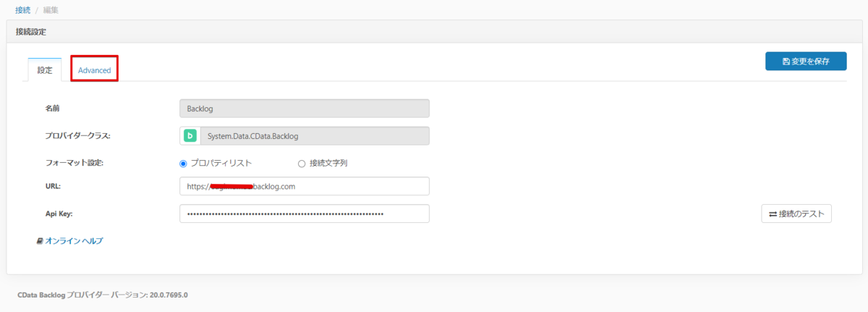Click the 接続設定 panel heading

[32, 31]
